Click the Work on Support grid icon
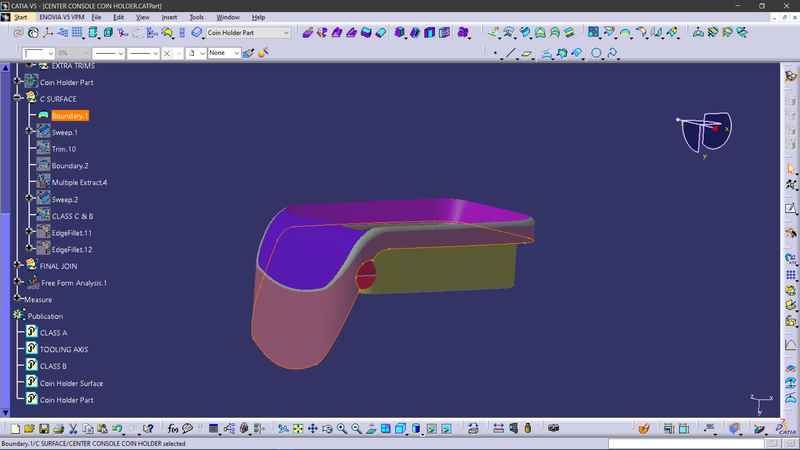Screen dimensions: 800x450 pos(78,33)
